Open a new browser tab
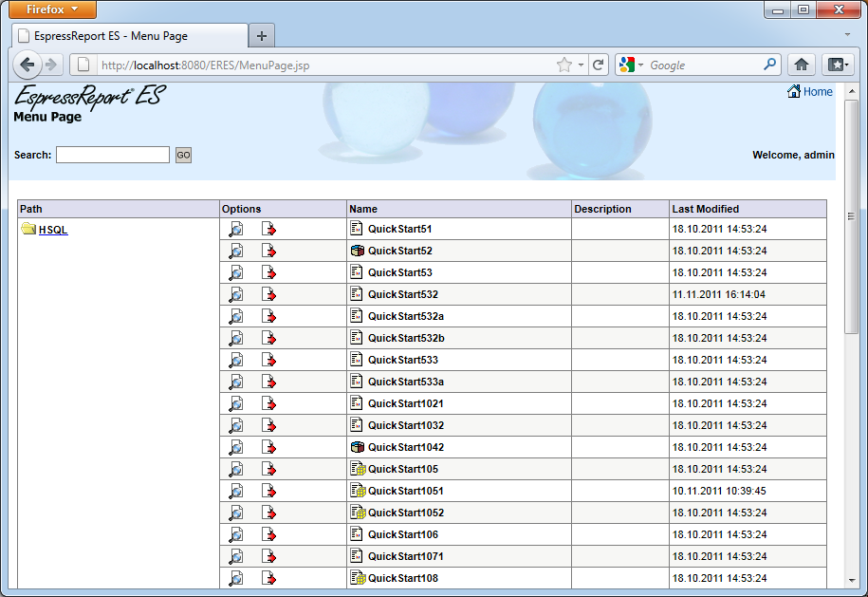This screenshot has width=868, height=597. pos(262,36)
